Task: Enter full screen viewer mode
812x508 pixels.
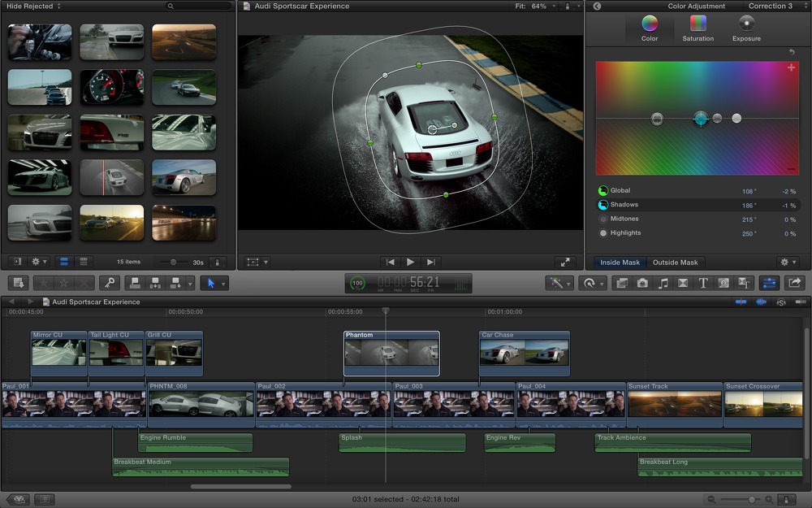Action: pyautogui.click(x=565, y=263)
